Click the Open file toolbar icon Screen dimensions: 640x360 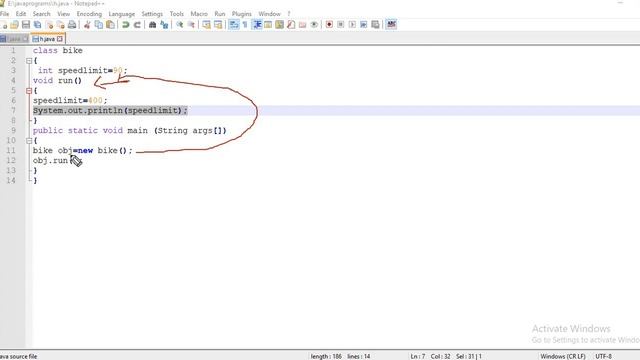(x=14, y=25)
